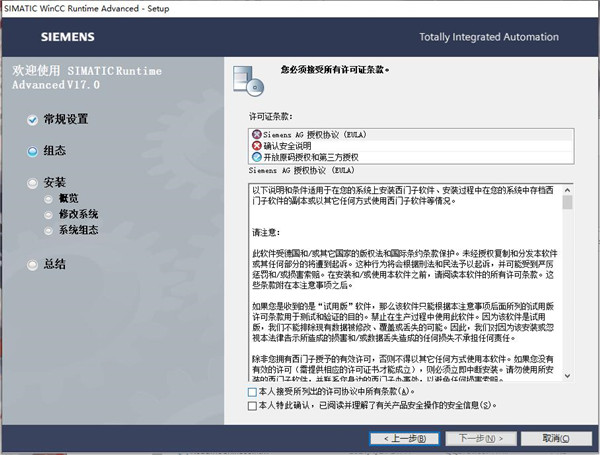
Task: Select the 修改系统 sub-step
Action: point(78,214)
